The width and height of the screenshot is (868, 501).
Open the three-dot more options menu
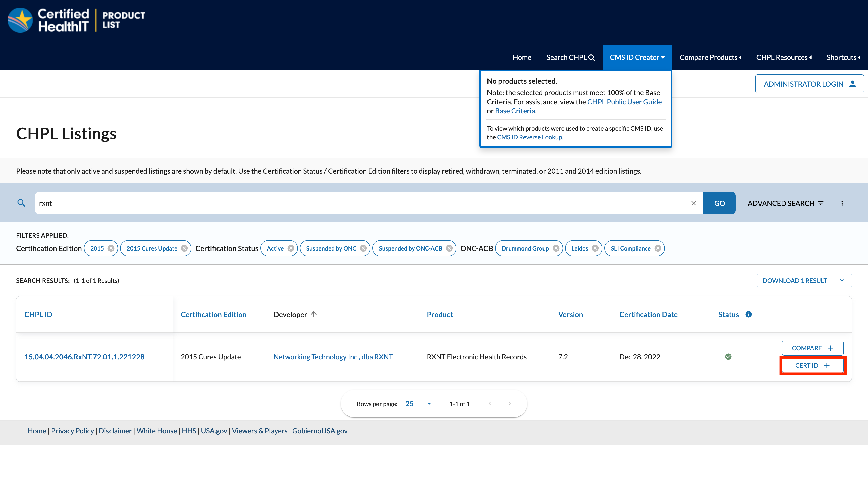842,203
